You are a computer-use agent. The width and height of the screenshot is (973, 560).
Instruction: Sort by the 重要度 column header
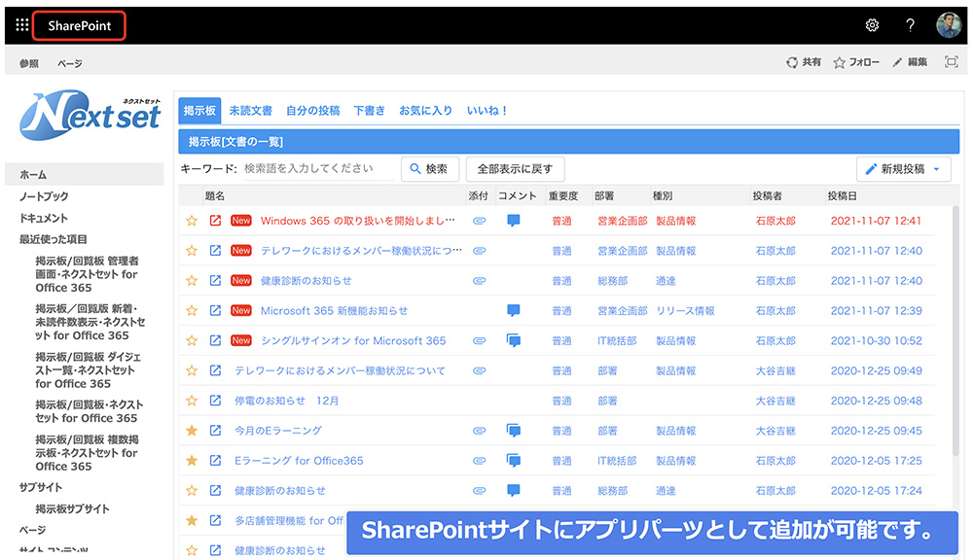pyautogui.click(x=562, y=196)
